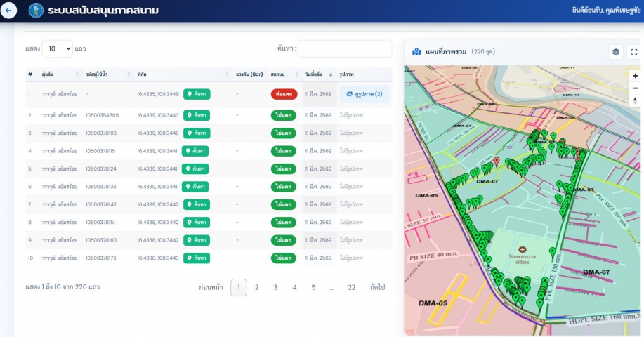Click ค้นหา locate button in row 1
This screenshot has width=644, height=337.
pos(196,94)
